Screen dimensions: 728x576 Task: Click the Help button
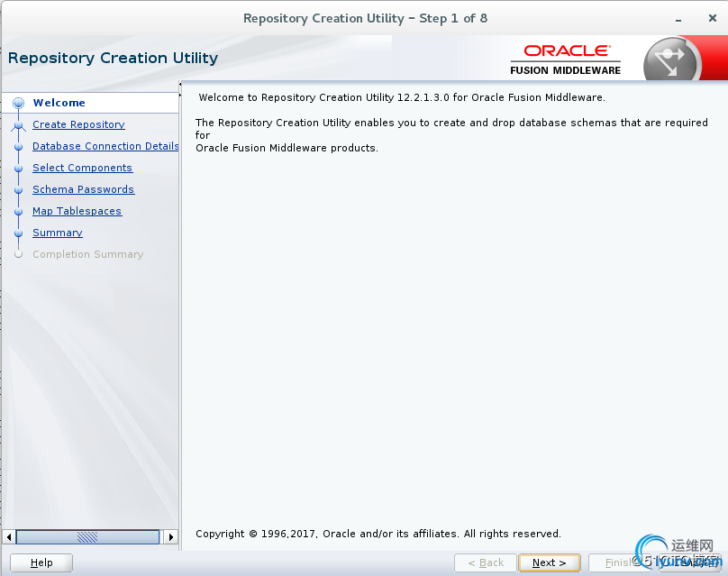(x=41, y=562)
